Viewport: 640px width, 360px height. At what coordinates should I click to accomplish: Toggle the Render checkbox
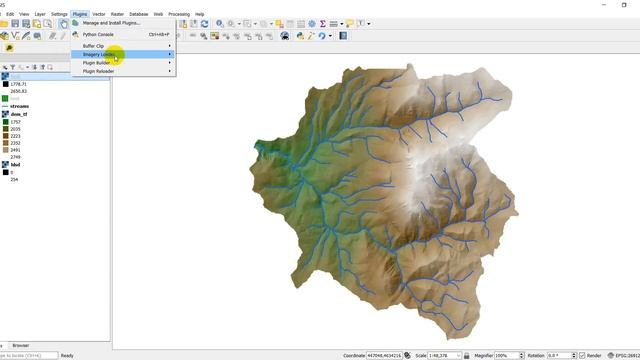[582, 356]
